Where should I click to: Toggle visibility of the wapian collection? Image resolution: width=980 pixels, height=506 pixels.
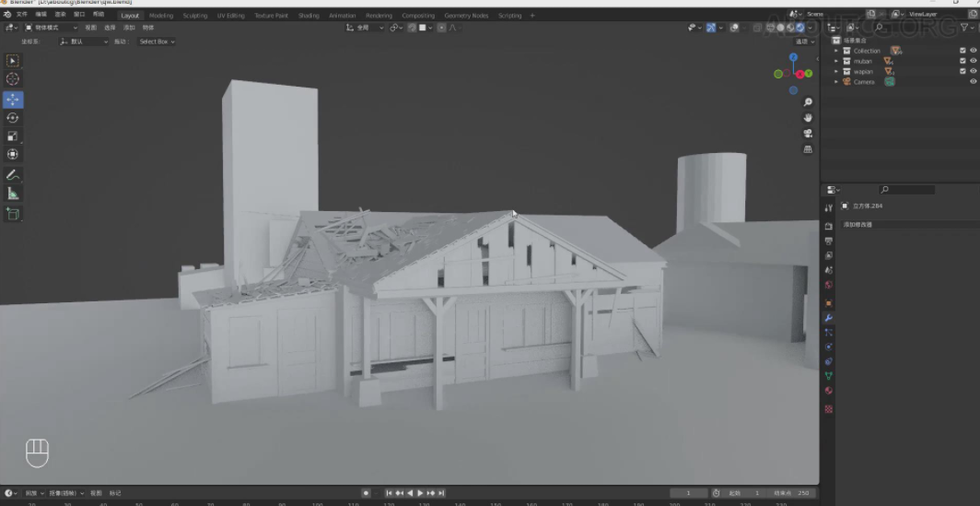tap(974, 71)
